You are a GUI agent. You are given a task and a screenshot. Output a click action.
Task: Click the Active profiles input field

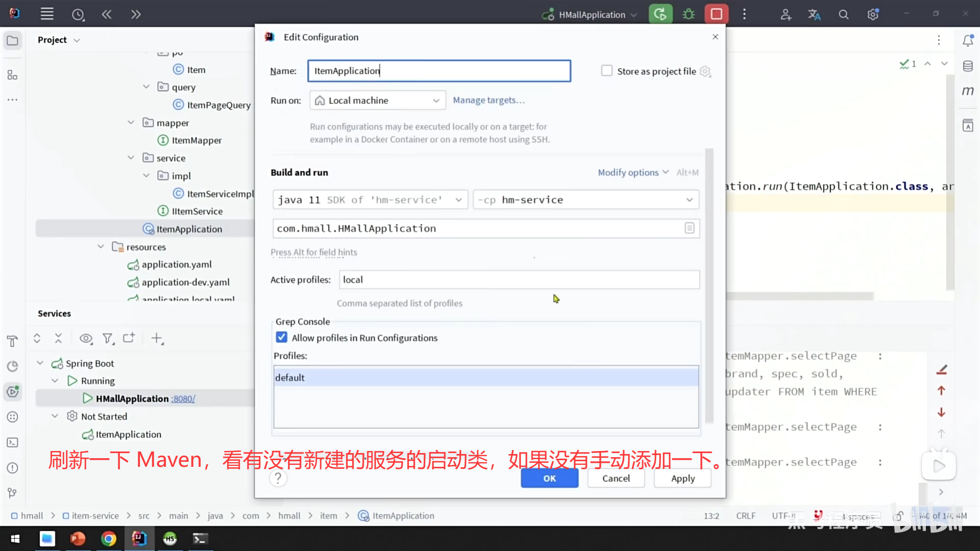pos(519,280)
